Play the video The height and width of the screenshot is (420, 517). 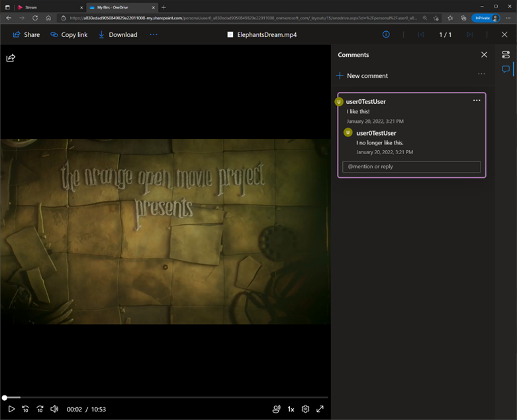click(11, 409)
